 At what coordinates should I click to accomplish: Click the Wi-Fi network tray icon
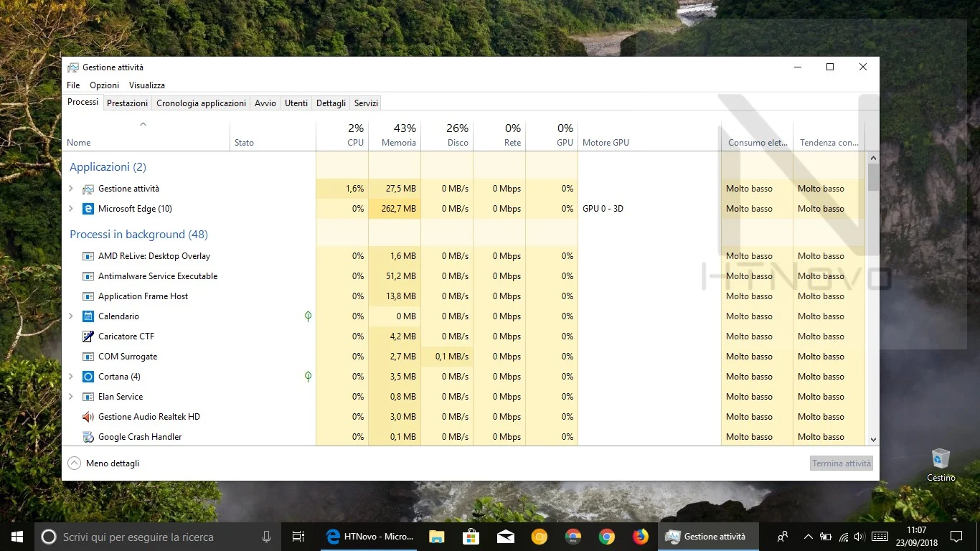[x=843, y=537]
